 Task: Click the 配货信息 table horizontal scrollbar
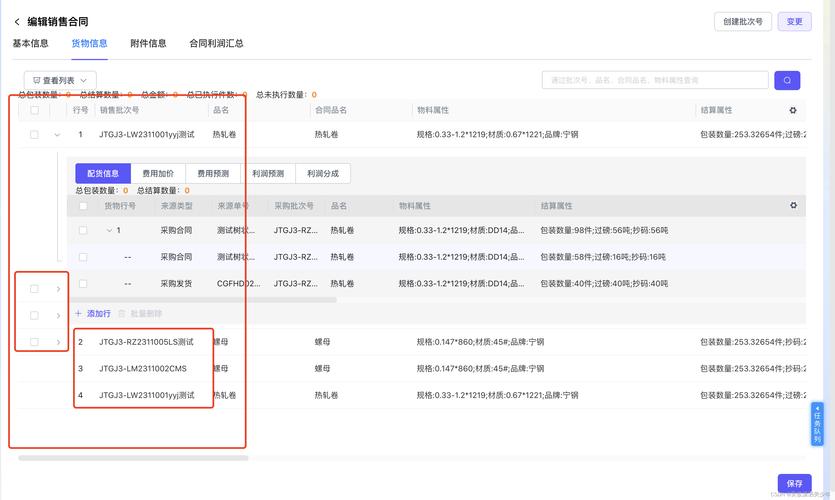(x=202, y=300)
